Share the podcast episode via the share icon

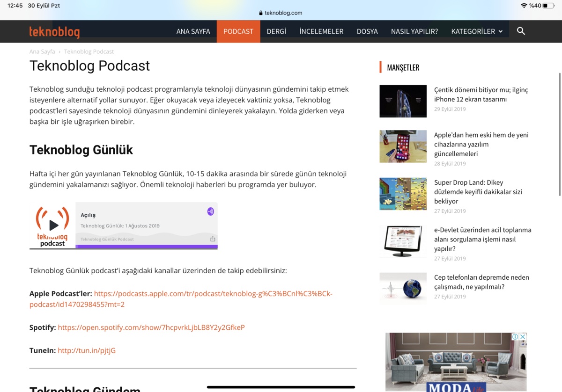point(213,239)
